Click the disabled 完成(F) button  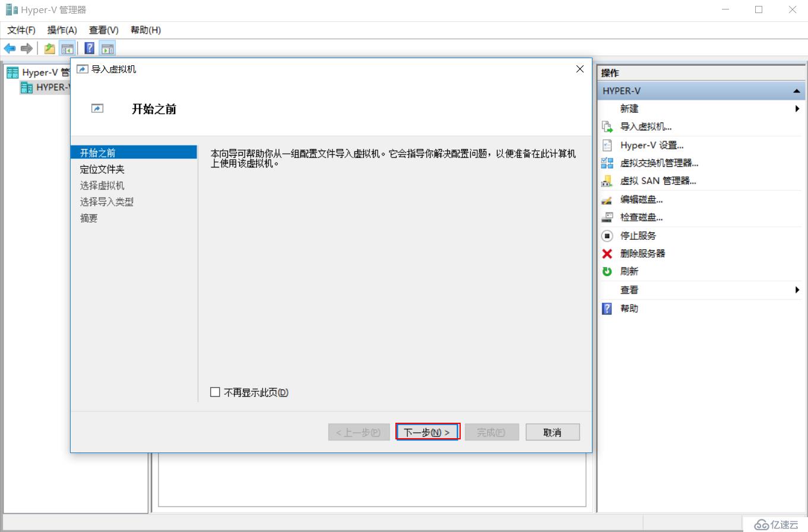pyautogui.click(x=492, y=432)
